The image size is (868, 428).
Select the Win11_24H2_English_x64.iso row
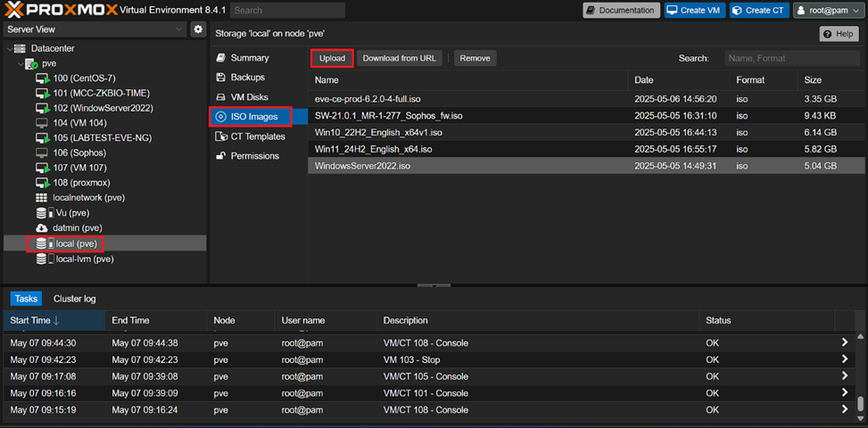pos(373,149)
